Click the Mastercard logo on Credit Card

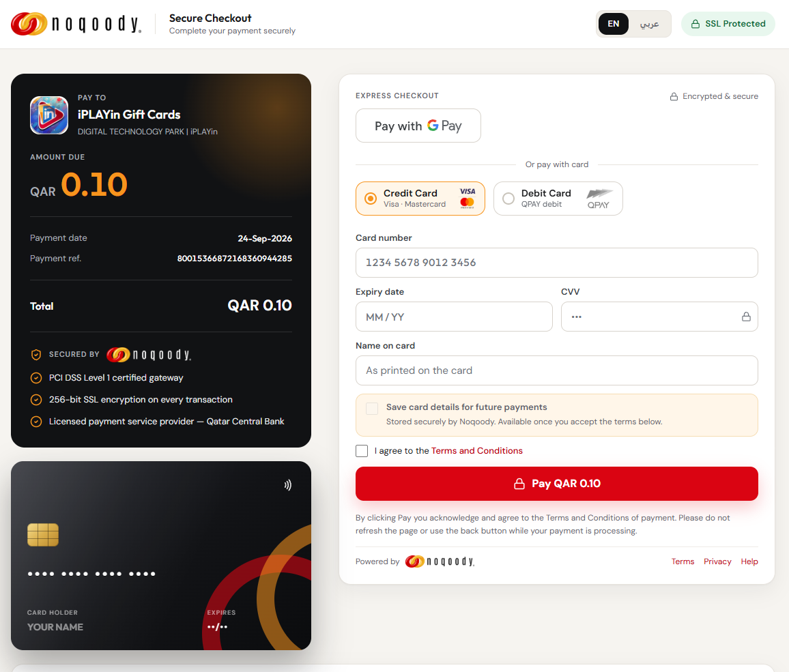[467, 203]
